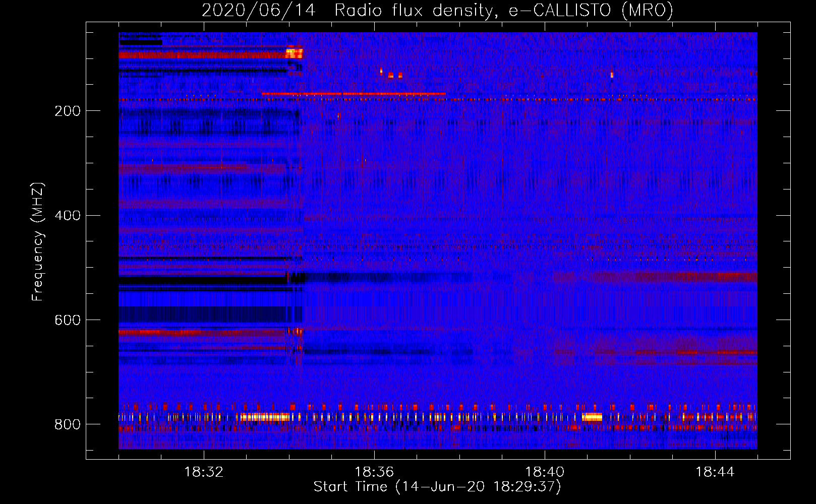Click the 'Frequency (MHZ)' axis label
The image size is (816, 504).
38,242
